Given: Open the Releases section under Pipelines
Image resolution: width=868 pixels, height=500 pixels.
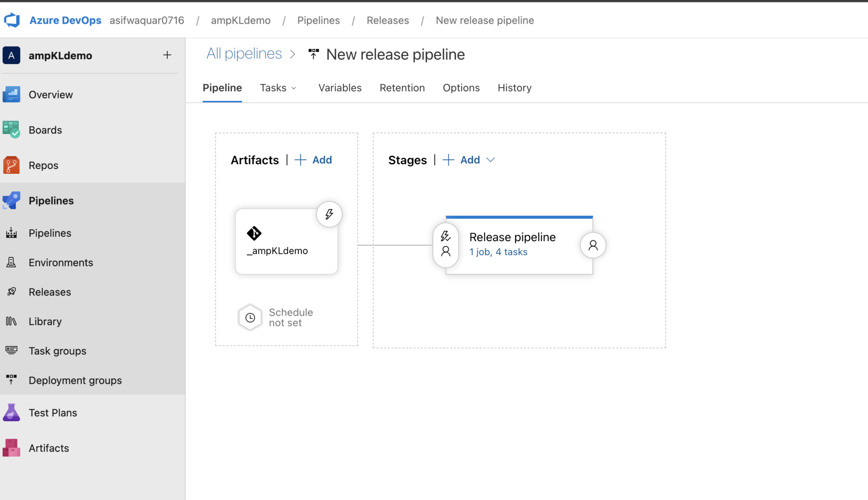Looking at the screenshot, I should pyautogui.click(x=50, y=292).
